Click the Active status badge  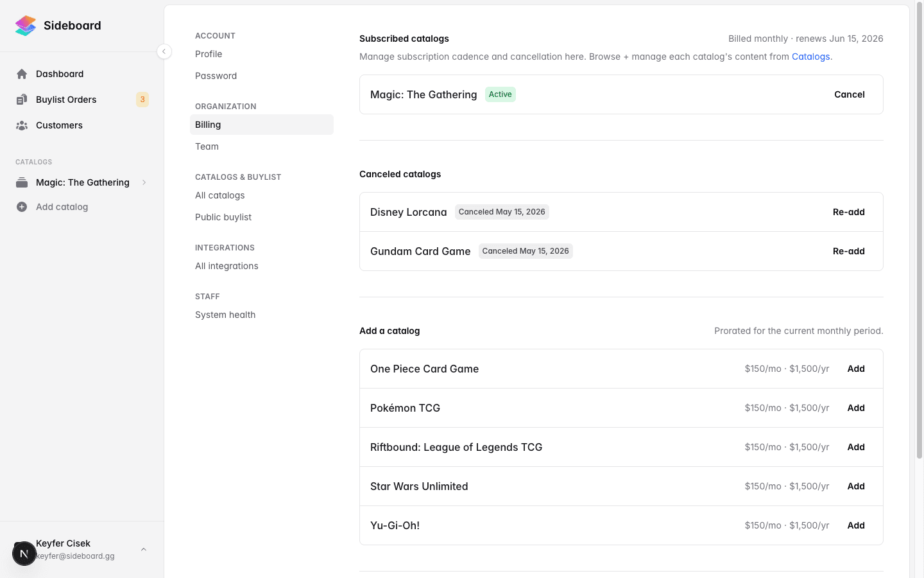(501, 94)
